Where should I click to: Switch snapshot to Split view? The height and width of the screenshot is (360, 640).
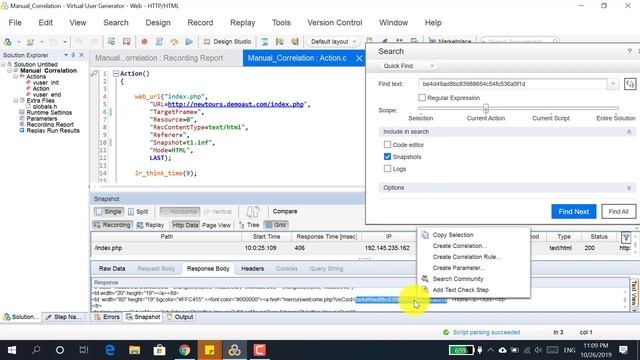138,211
